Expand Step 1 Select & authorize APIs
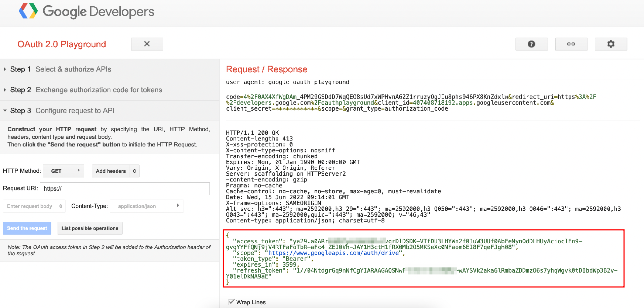 [x=110, y=69]
